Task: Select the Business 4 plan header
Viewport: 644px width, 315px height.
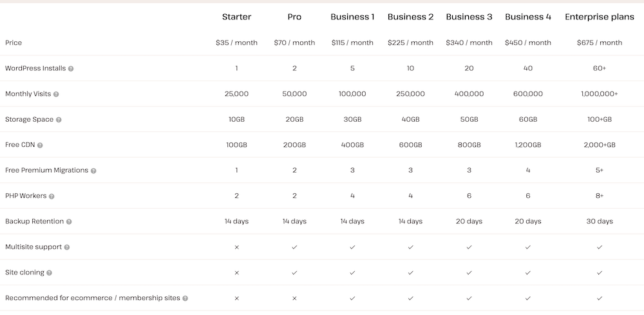Action: [x=527, y=17]
